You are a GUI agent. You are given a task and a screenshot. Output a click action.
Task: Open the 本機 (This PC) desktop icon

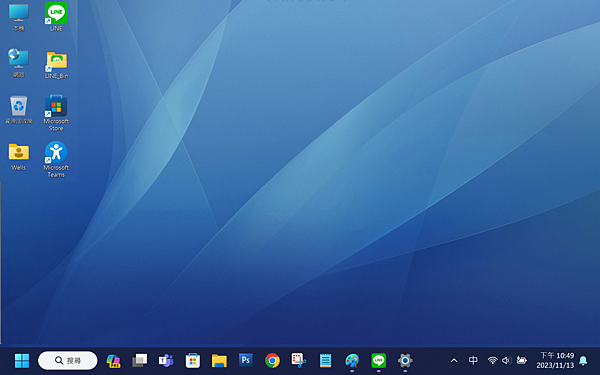(18, 17)
